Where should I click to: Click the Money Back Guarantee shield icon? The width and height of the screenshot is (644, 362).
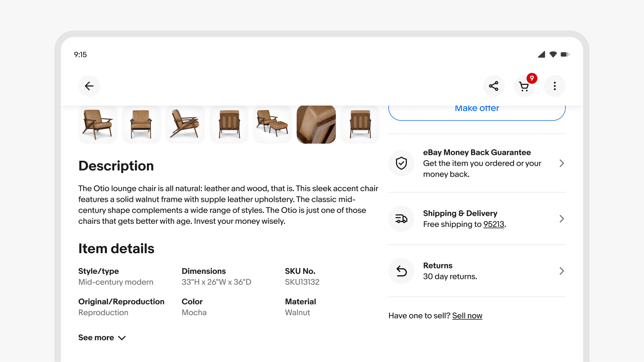point(401,163)
